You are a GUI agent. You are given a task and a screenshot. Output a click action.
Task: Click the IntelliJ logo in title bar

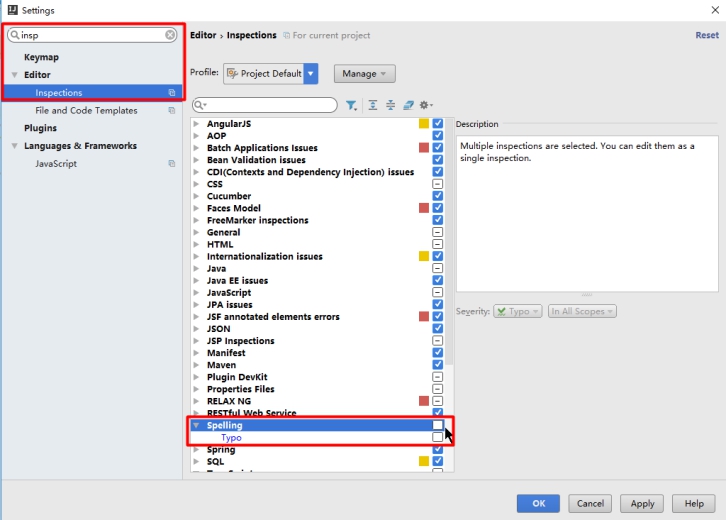13,10
